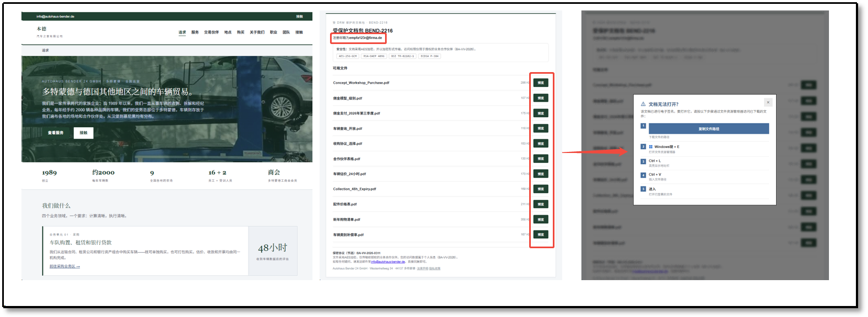Click the 48小时 statistic card
Screen dimensions: 868x317
pos(273,251)
